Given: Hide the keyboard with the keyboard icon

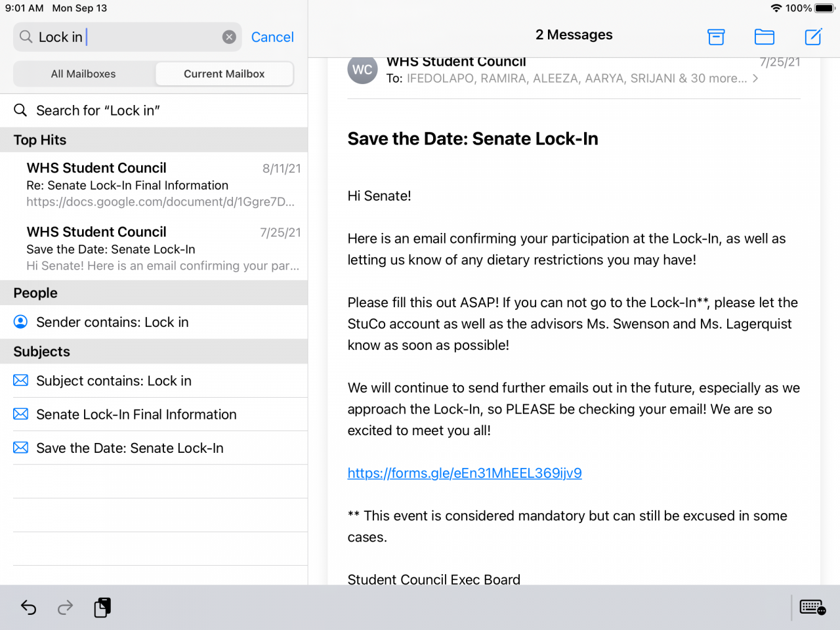Looking at the screenshot, I should coord(812,607).
